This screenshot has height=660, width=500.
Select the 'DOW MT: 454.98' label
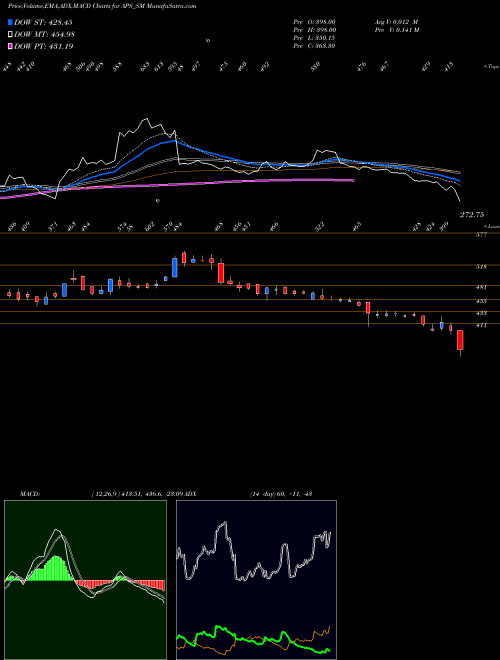click(x=44, y=34)
